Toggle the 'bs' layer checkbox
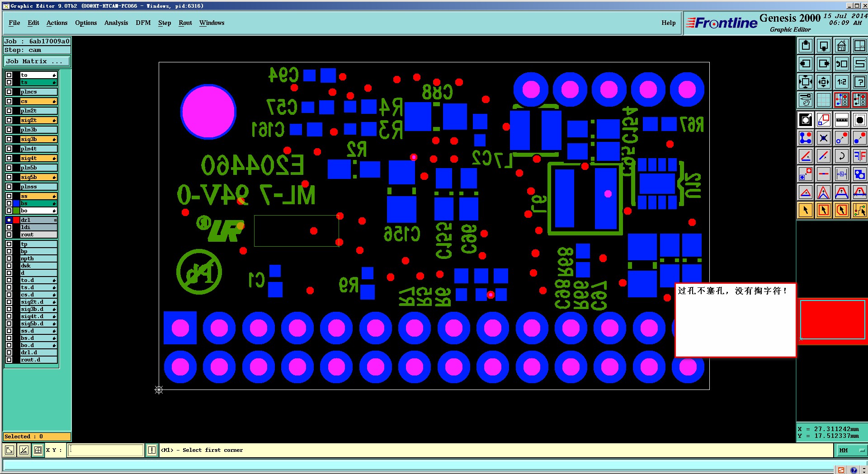Image resolution: width=868 pixels, height=474 pixels. (x=9, y=203)
